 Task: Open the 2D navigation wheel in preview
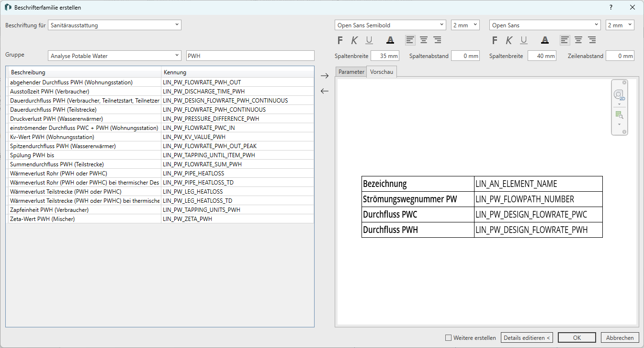(x=619, y=95)
